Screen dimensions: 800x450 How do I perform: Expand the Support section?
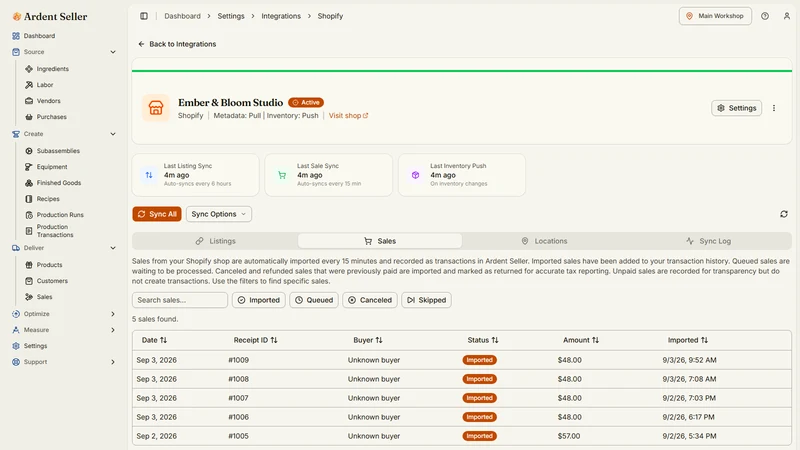point(113,362)
